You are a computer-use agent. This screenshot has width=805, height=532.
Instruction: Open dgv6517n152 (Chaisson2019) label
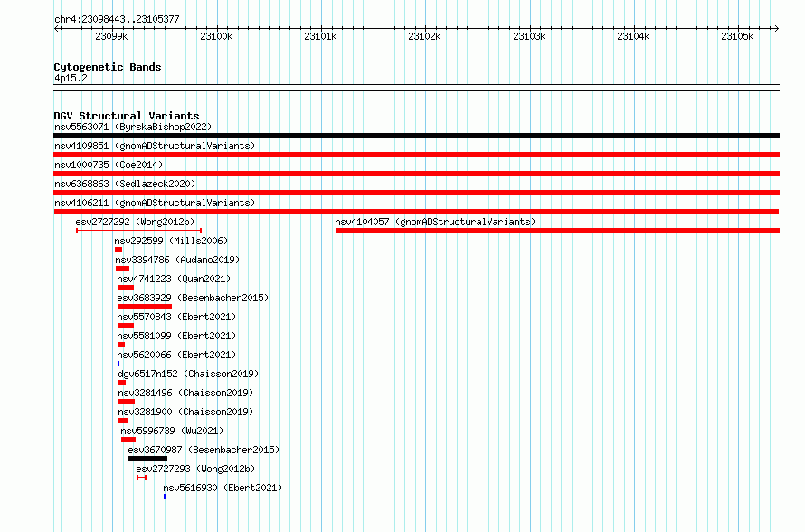pos(188,374)
